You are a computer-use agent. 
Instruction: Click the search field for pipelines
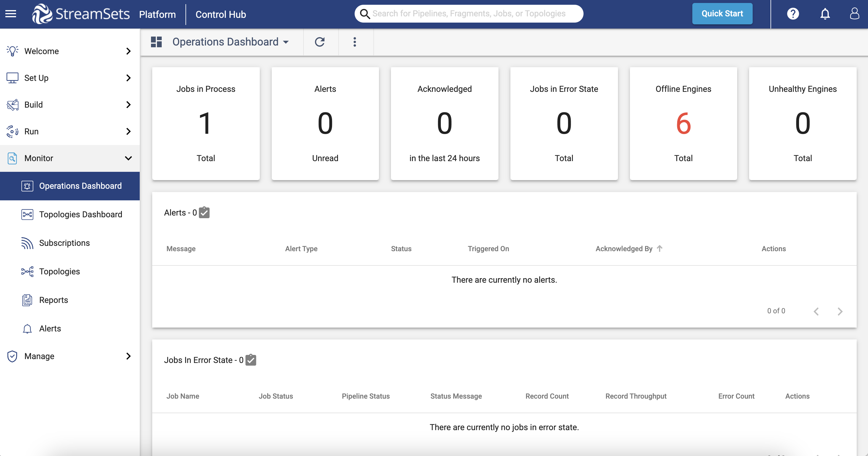(x=468, y=13)
